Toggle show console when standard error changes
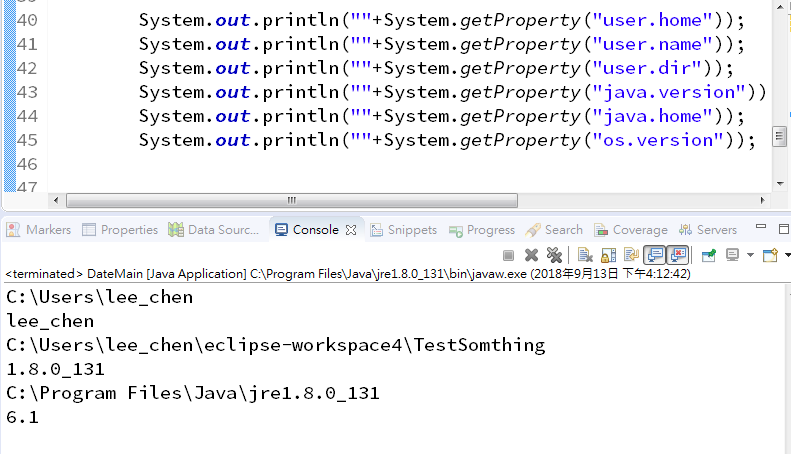791x454 pixels. (x=678, y=255)
